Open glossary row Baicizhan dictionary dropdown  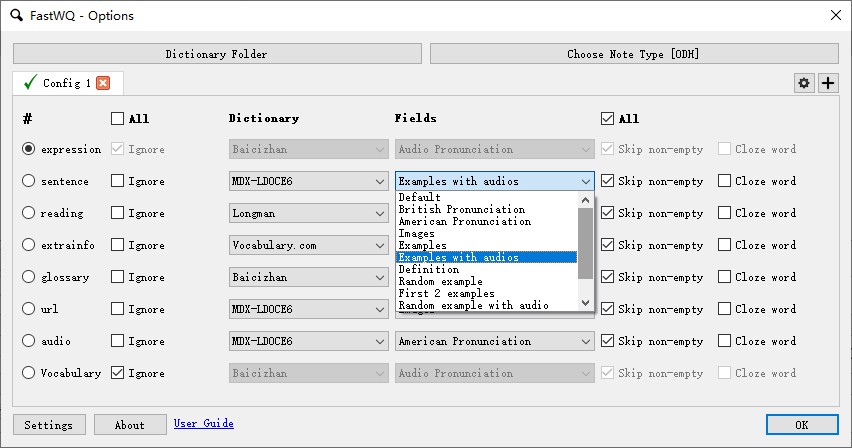309,277
